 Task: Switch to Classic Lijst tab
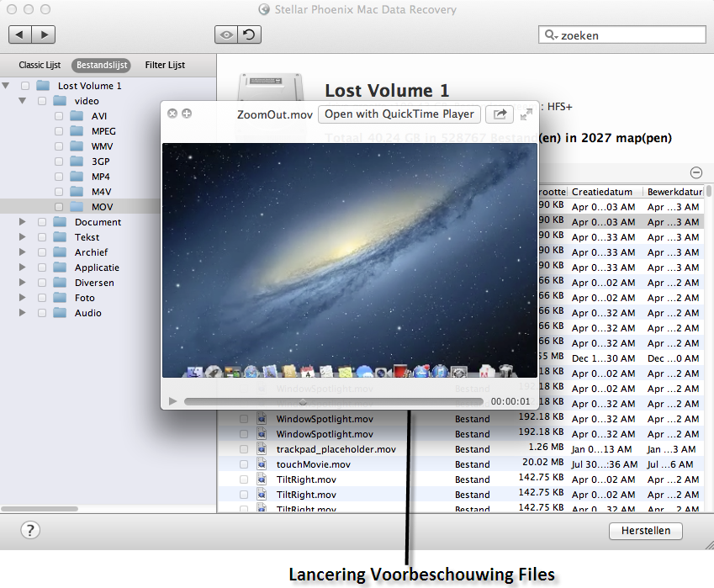pos(40,65)
